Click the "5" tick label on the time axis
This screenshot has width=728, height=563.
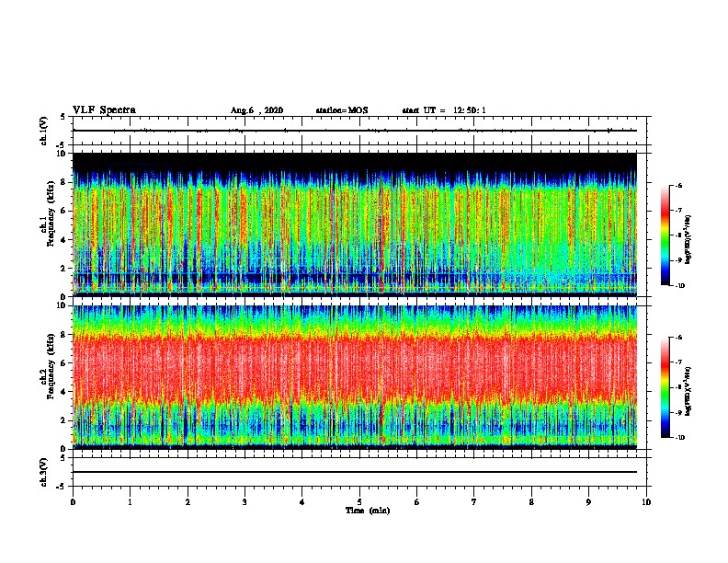click(359, 502)
